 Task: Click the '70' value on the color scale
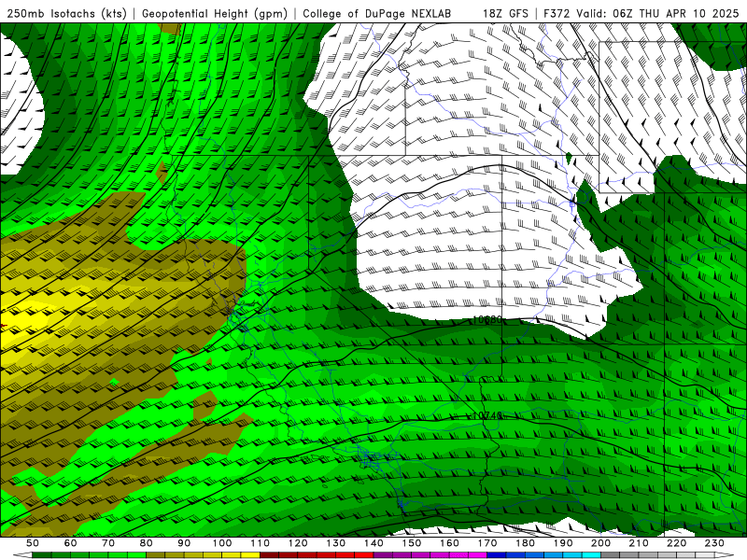pos(108,543)
